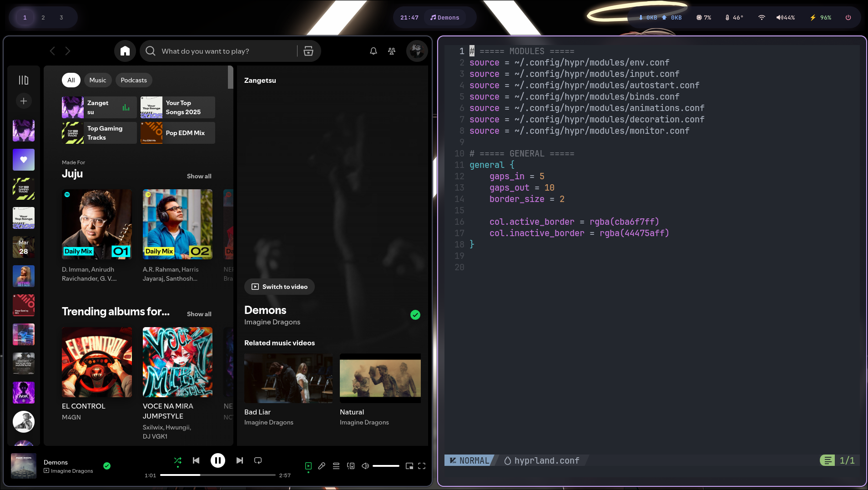Open the Connect to a device picker
This screenshot has height=490, width=868.
pos(350,466)
